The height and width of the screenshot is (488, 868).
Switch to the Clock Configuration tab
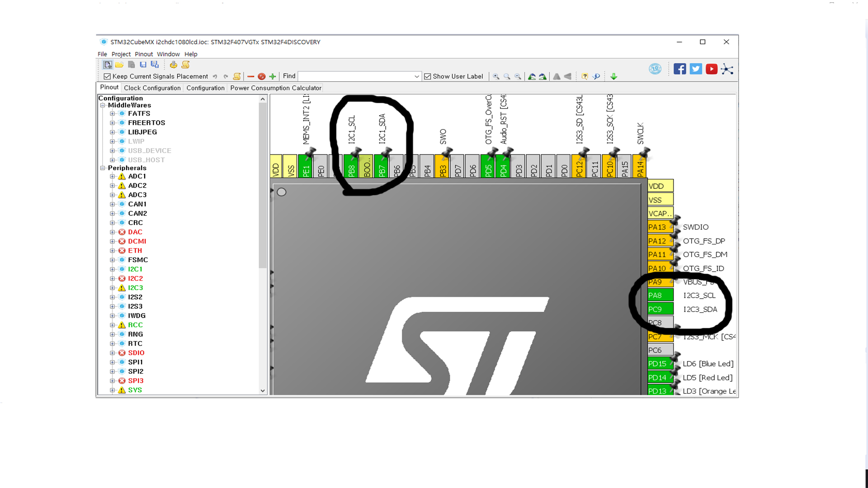pyautogui.click(x=152, y=88)
